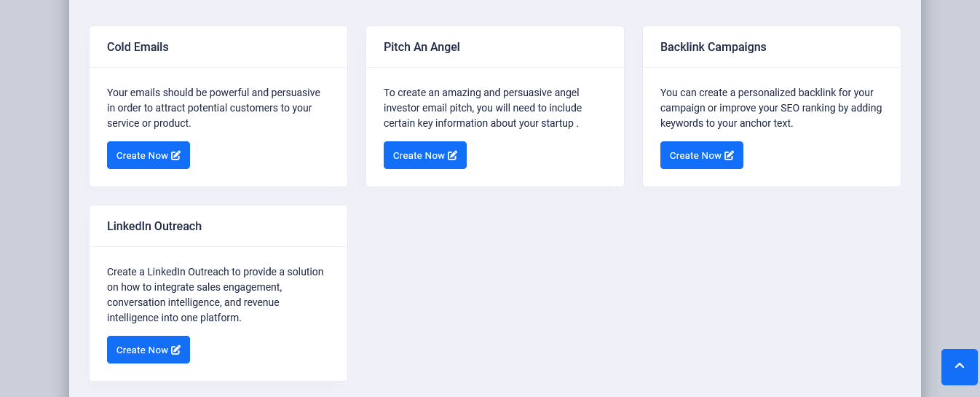
Task: Select the Cold Emails card heading
Action: 138,47
